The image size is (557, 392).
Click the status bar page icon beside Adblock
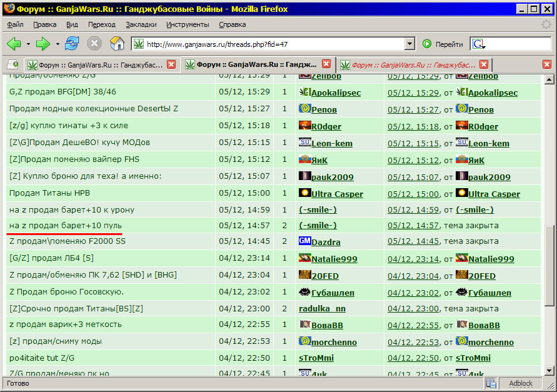(x=491, y=383)
